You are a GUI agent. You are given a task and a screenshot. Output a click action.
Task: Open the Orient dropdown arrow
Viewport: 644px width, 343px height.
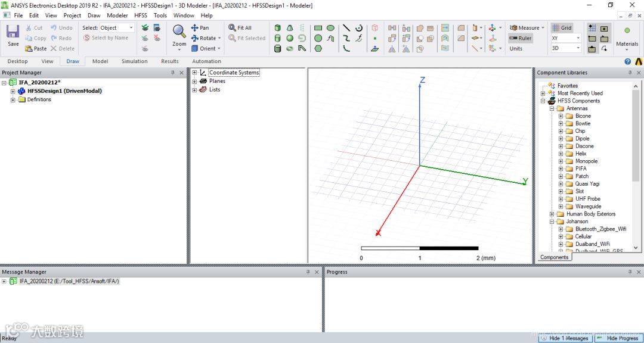click(x=219, y=48)
